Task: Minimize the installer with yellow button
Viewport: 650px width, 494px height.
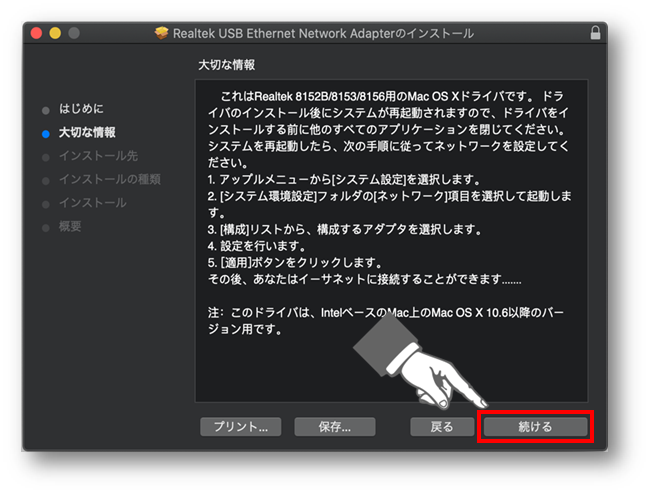Action: click(55, 33)
